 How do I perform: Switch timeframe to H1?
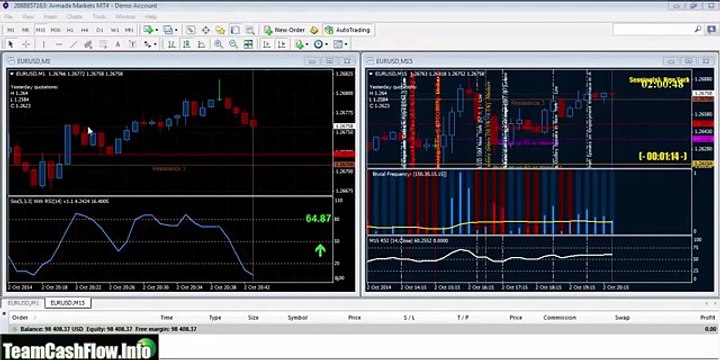pyautogui.click(x=70, y=30)
